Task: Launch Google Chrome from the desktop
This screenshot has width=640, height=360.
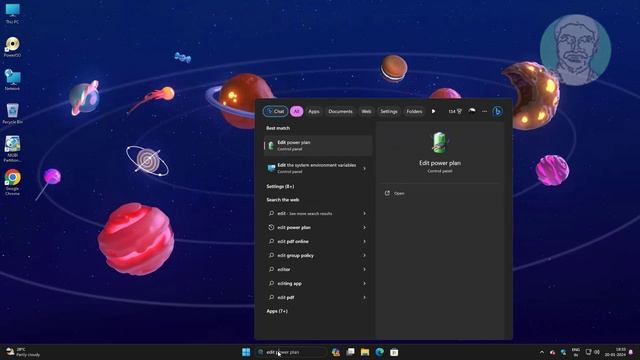Action: point(12,182)
